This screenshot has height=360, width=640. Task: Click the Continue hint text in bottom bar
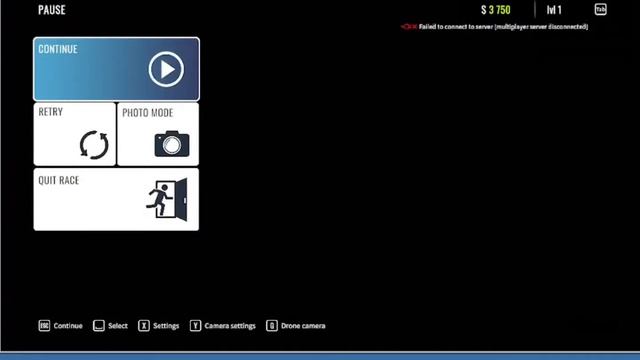(x=68, y=326)
